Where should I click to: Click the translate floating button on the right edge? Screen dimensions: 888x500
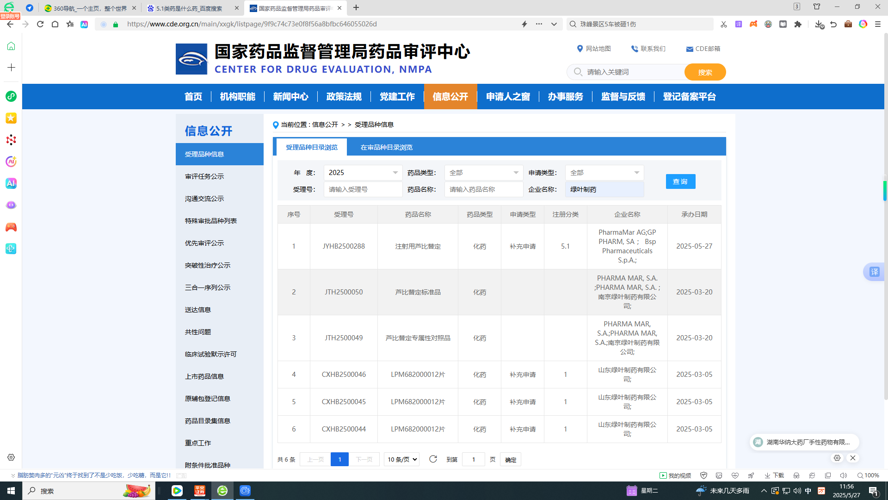pos(874,272)
